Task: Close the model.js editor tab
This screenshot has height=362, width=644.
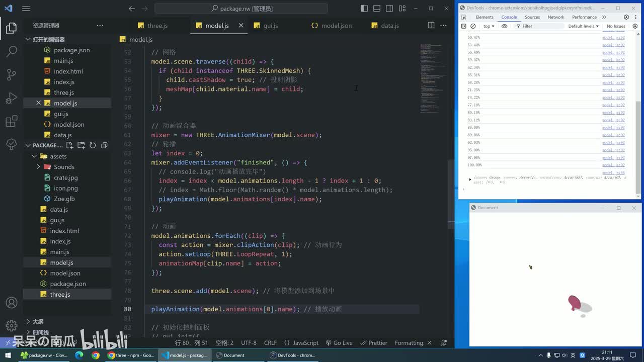Action: click(241, 25)
